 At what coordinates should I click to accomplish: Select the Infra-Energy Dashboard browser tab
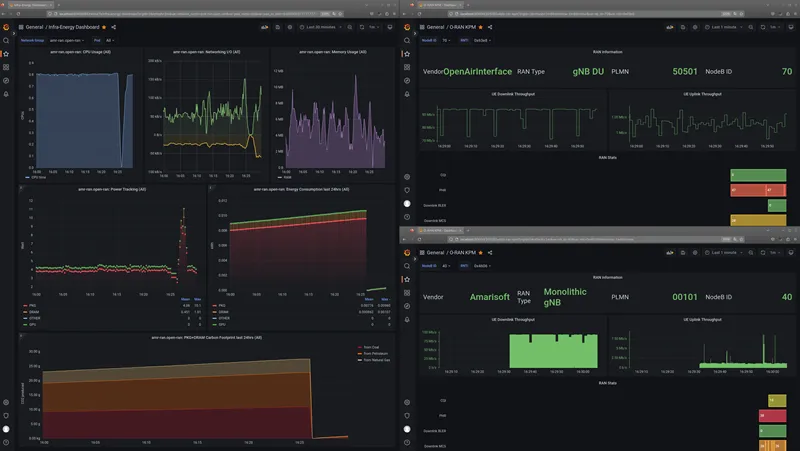[x=31, y=5]
